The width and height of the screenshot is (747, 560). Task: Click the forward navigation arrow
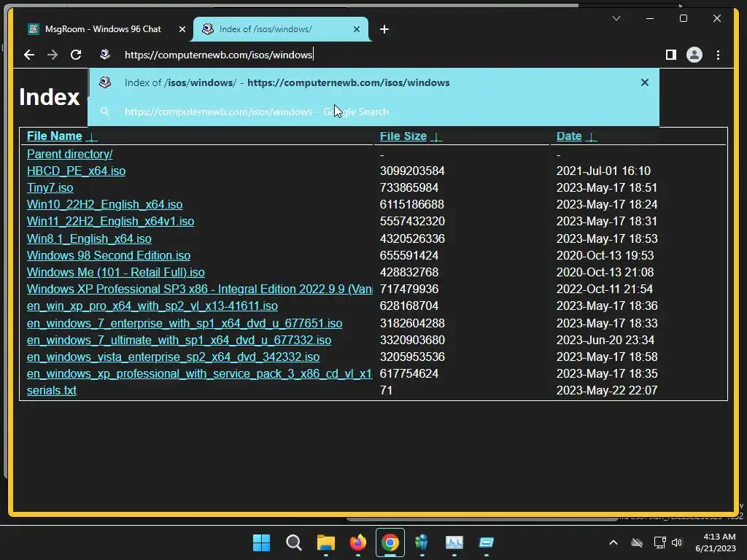tap(53, 55)
